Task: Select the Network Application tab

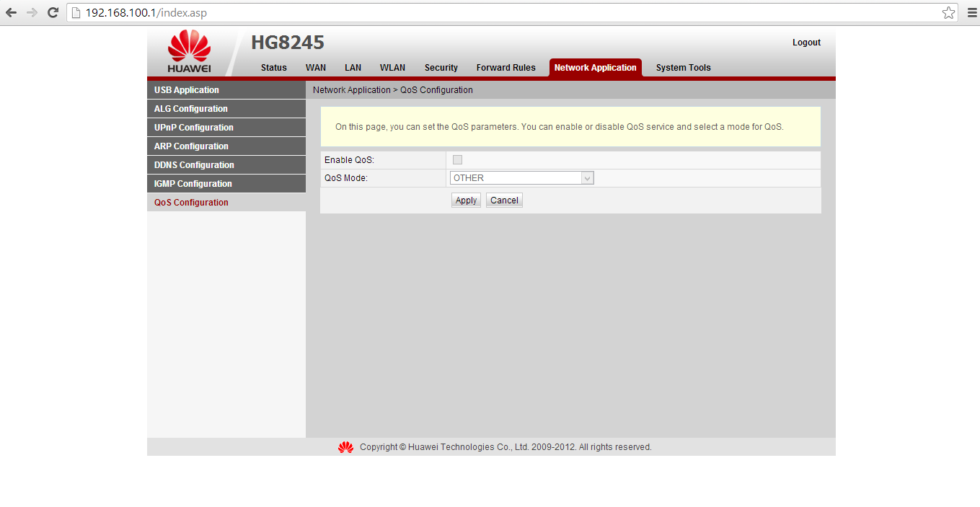Action: click(x=596, y=68)
